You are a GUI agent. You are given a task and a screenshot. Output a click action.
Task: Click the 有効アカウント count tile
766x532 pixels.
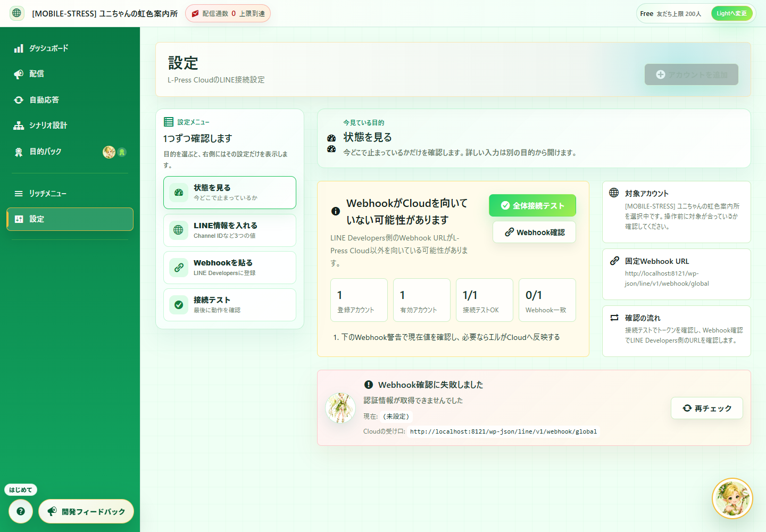422,300
